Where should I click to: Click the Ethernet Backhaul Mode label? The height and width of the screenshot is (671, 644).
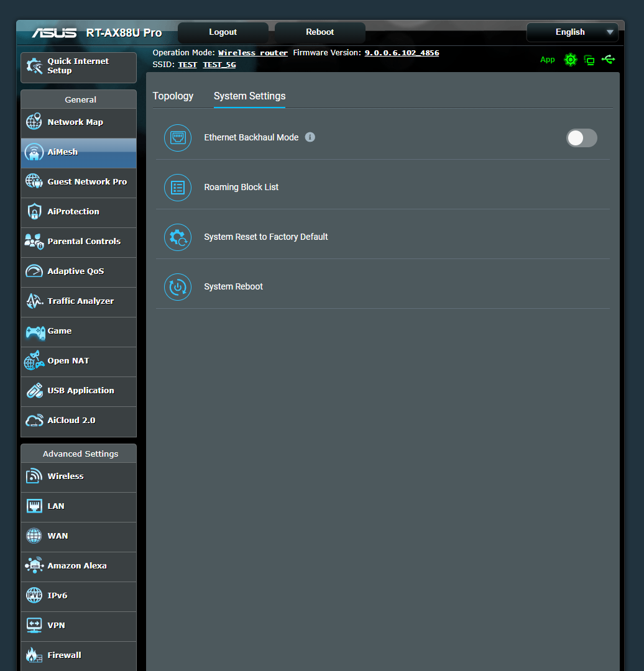point(251,137)
